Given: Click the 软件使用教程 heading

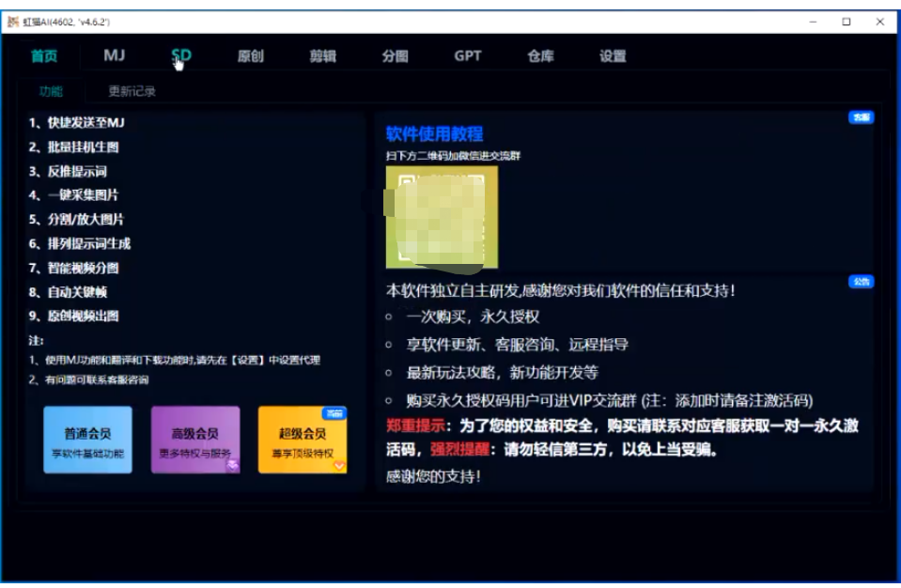Looking at the screenshot, I should pyautogui.click(x=434, y=133).
